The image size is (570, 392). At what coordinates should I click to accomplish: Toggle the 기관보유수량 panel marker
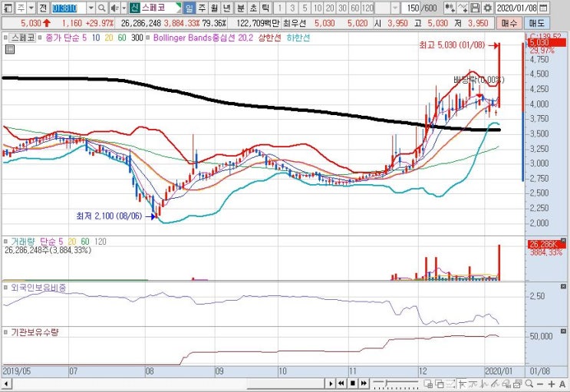(5, 332)
